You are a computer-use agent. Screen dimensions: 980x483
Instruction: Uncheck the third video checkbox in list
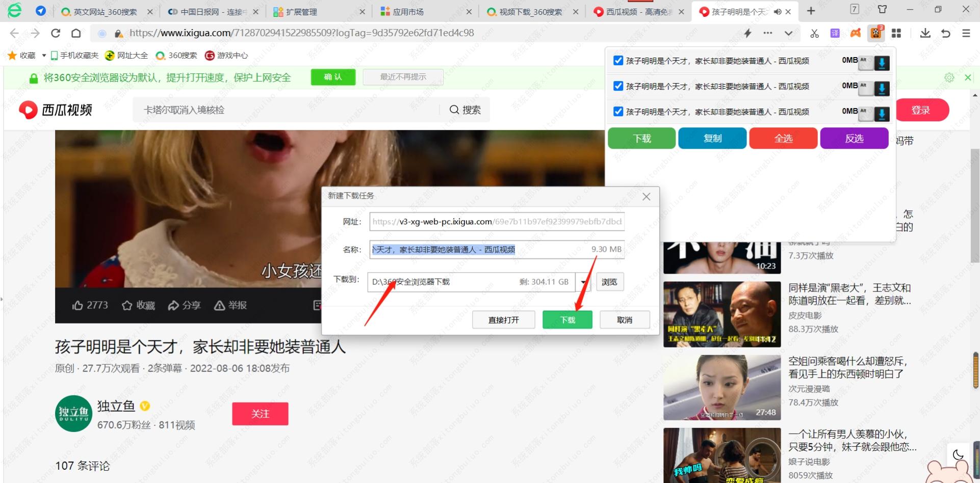[x=618, y=112]
